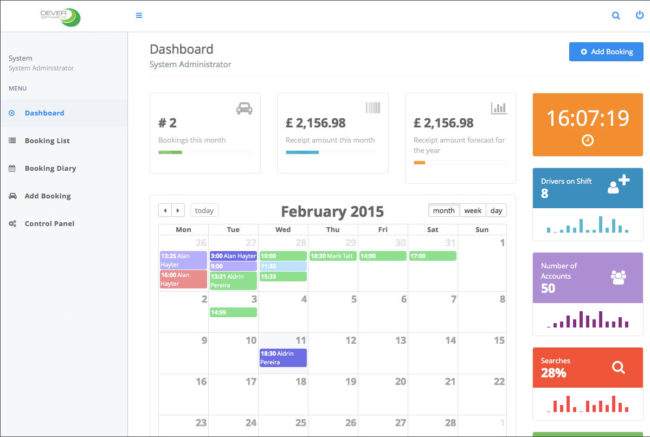Click the power logout icon
Viewport: 650px width, 437px height.
(639, 16)
